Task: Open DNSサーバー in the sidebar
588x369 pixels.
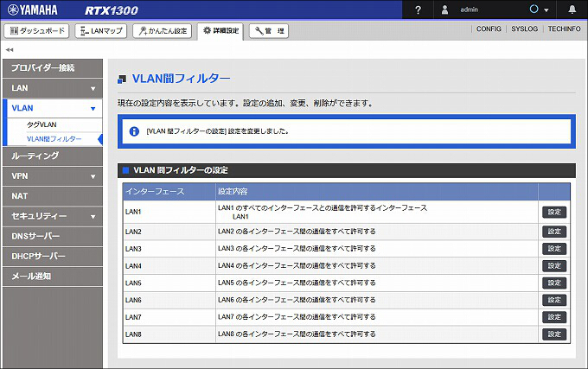Action: [x=53, y=237]
